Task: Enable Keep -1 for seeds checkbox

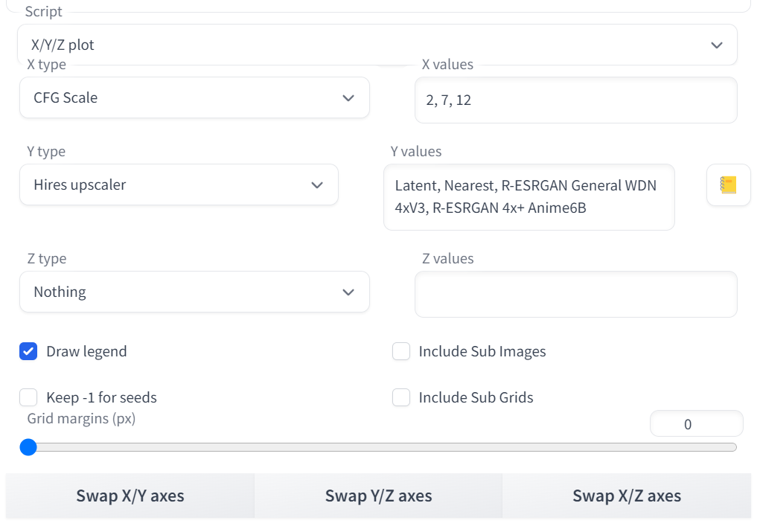Action: click(28, 397)
